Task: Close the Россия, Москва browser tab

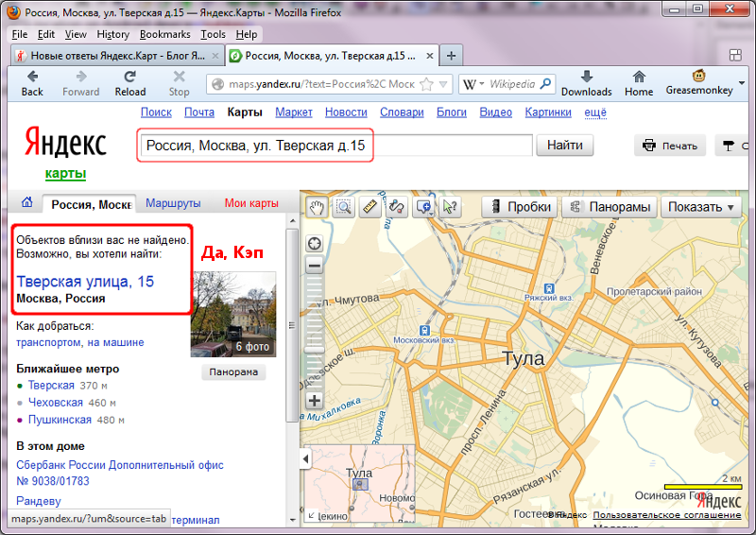Action: pyautogui.click(x=429, y=56)
